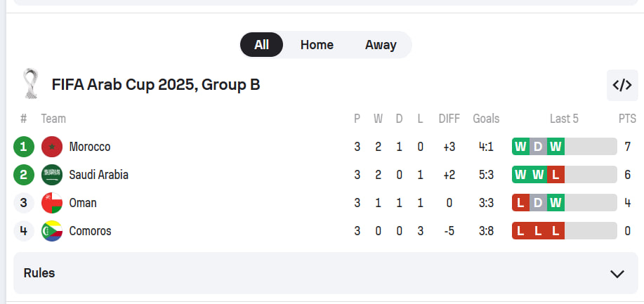Click the DIFF column header
This screenshot has width=644, height=304.
click(x=449, y=119)
